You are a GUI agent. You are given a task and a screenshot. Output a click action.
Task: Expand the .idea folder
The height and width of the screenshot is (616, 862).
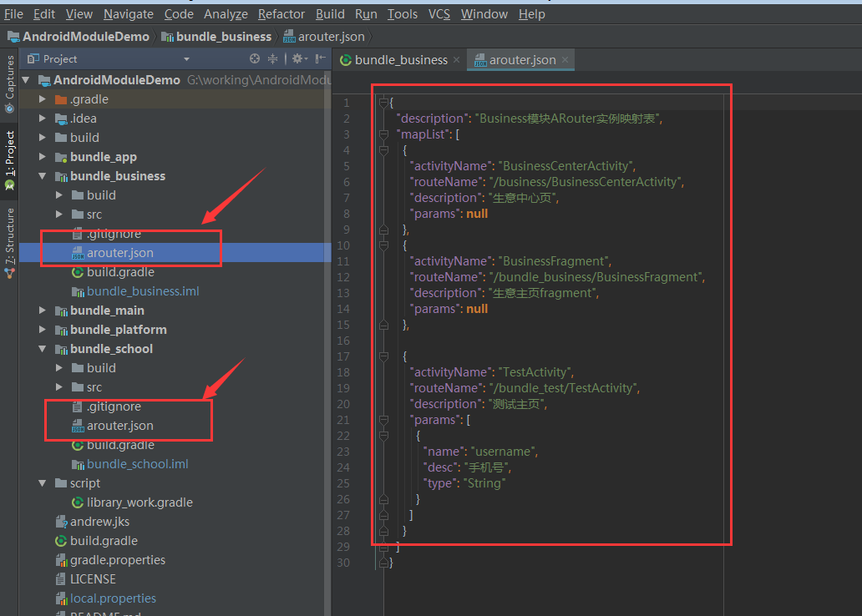click(43, 119)
